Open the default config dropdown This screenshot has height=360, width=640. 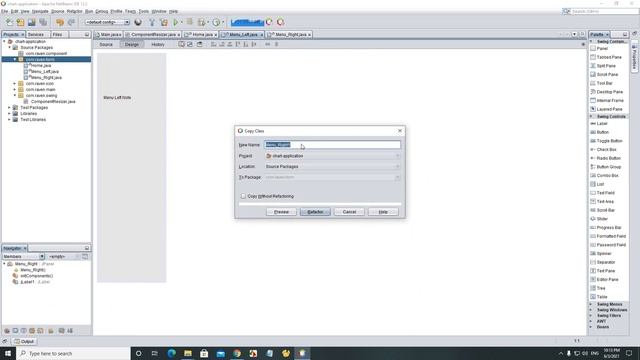pos(107,22)
